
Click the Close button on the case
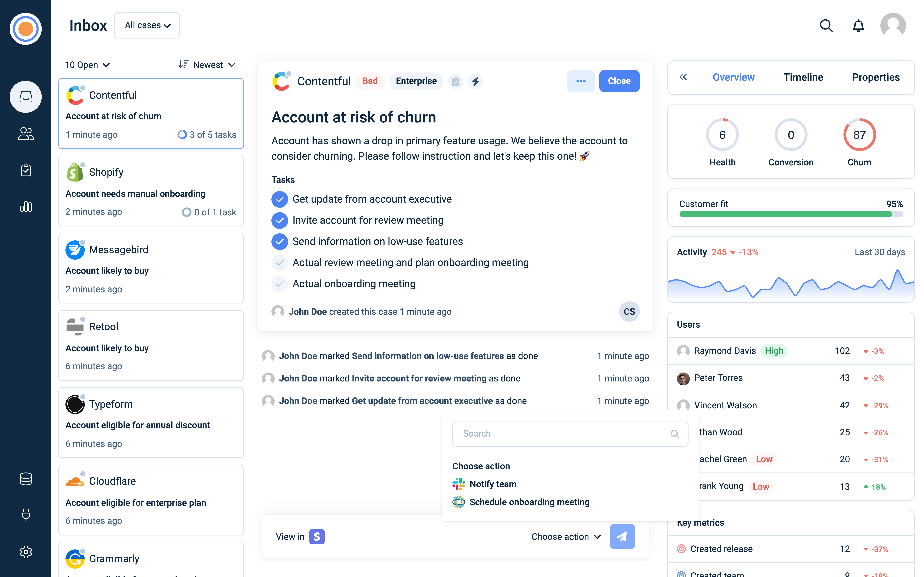[619, 81]
